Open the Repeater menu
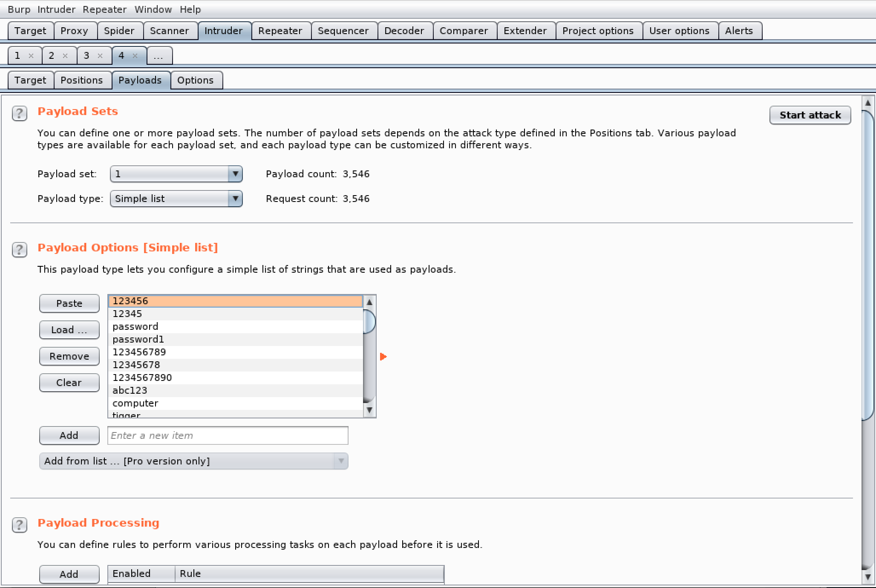 pos(104,9)
